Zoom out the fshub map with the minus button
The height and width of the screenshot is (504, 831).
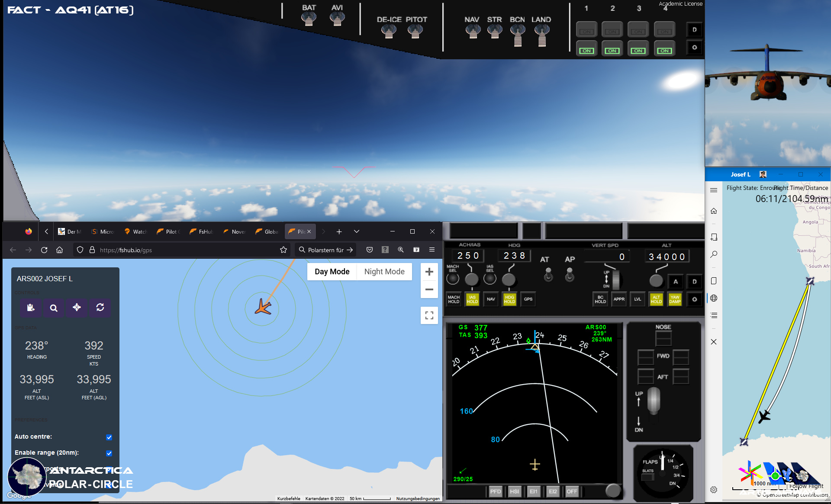[429, 289]
